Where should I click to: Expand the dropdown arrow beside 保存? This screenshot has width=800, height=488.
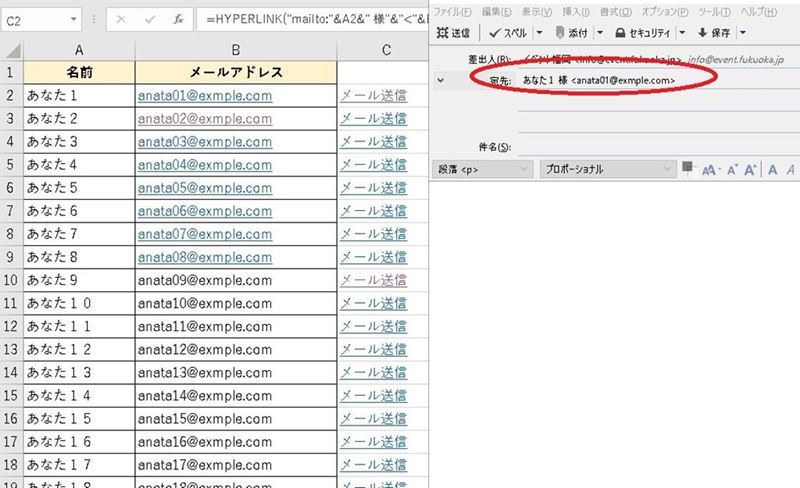[x=742, y=33]
